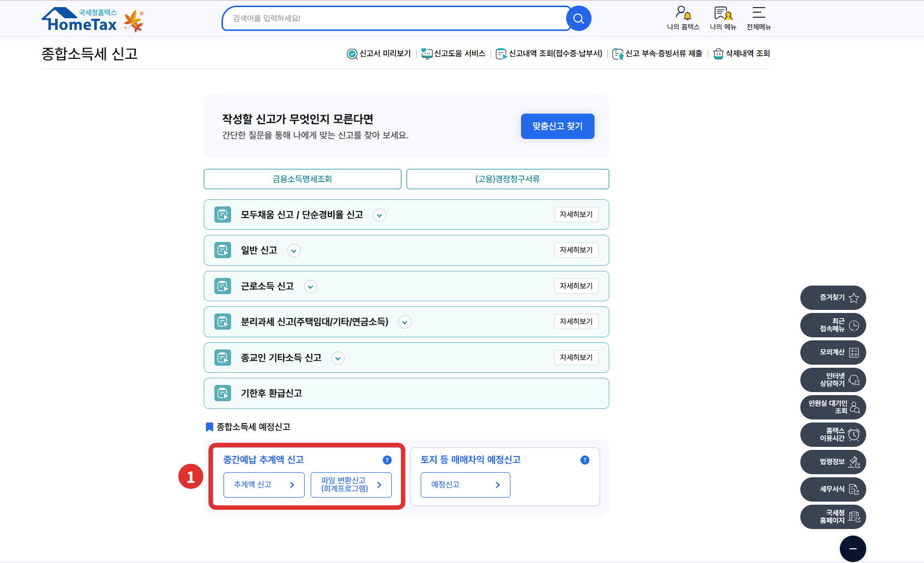The image size is (924, 563).
Task: Open 신고내역 조회(접수증·납부서) link
Action: click(x=549, y=54)
